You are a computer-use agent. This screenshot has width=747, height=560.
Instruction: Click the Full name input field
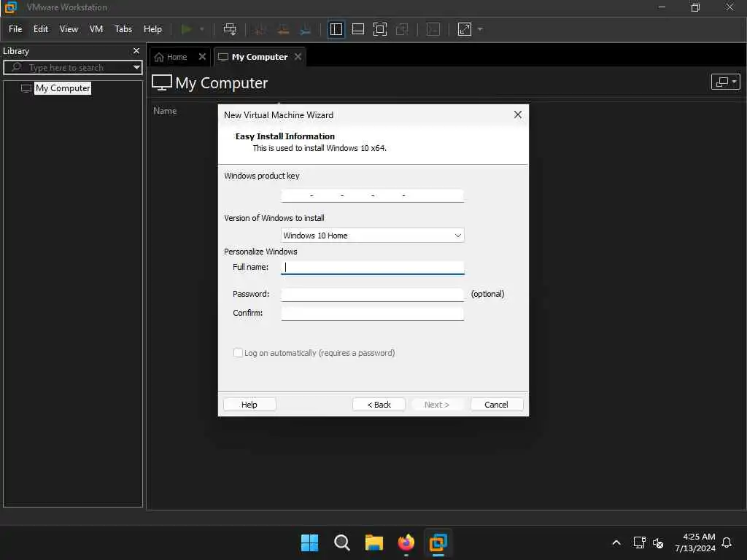372,268
